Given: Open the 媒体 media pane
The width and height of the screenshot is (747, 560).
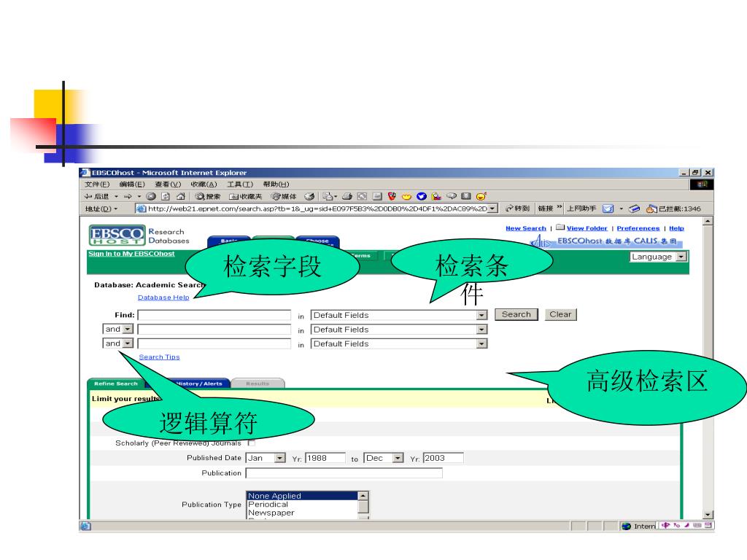Looking at the screenshot, I should (284, 196).
